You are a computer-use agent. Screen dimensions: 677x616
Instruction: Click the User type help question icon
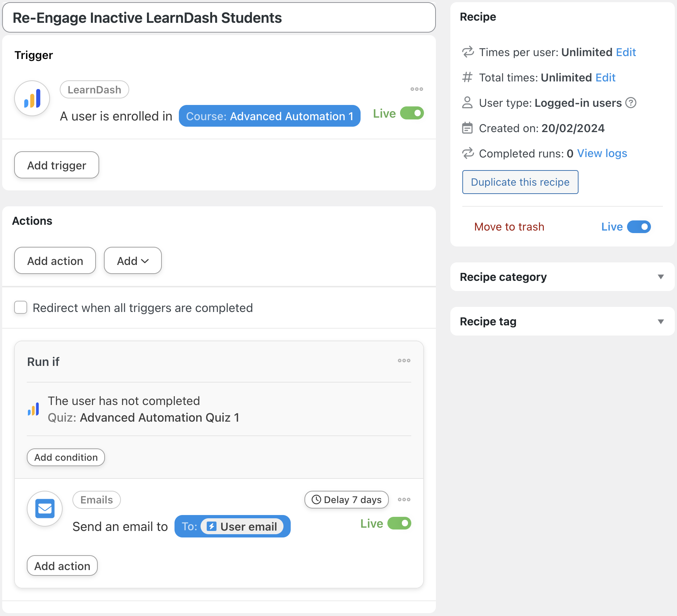(631, 103)
